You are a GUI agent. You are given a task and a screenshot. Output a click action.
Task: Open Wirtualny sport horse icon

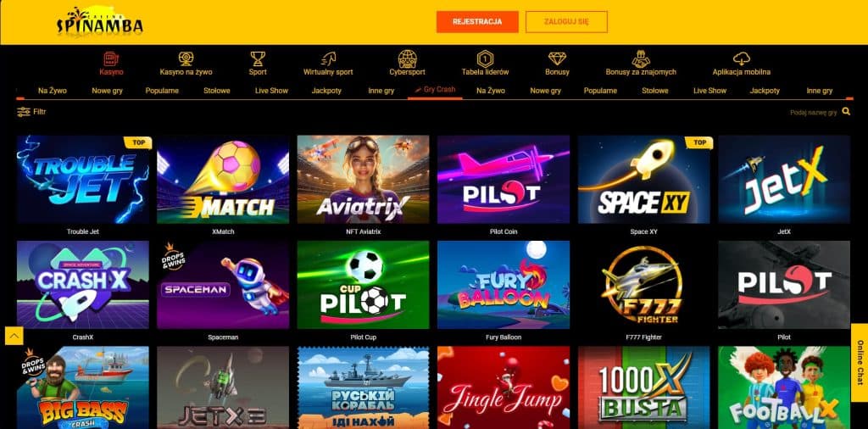[x=328, y=58]
